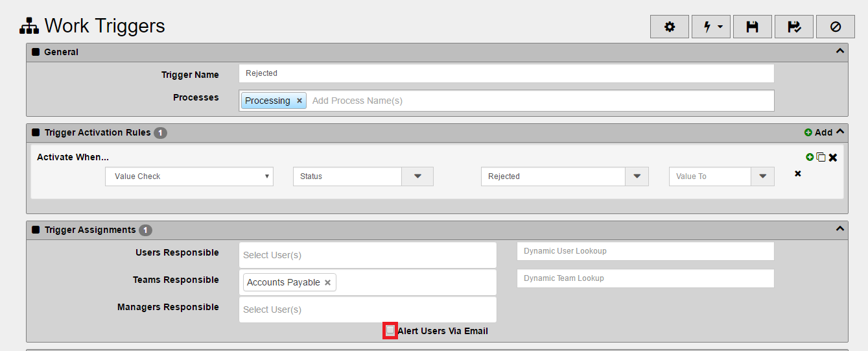Collapse the Trigger Assignments section chevron
Viewport: 868px width, 351px height.
839,228
